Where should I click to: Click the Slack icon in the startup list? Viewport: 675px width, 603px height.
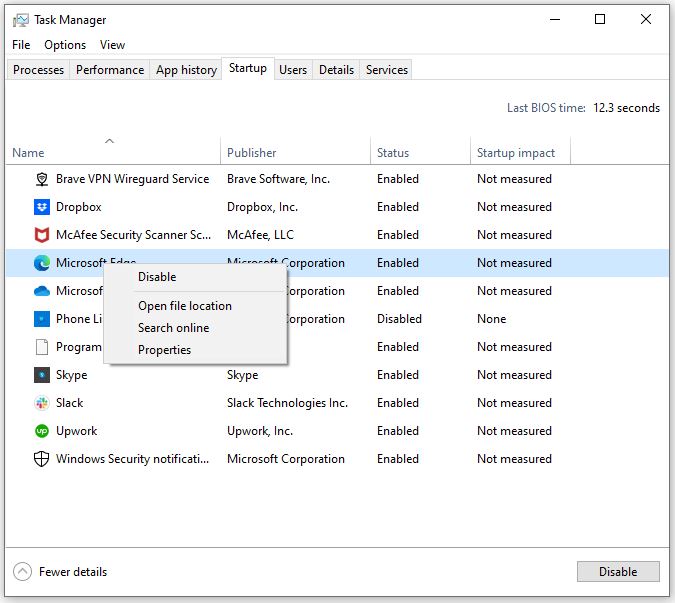pos(42,403)
